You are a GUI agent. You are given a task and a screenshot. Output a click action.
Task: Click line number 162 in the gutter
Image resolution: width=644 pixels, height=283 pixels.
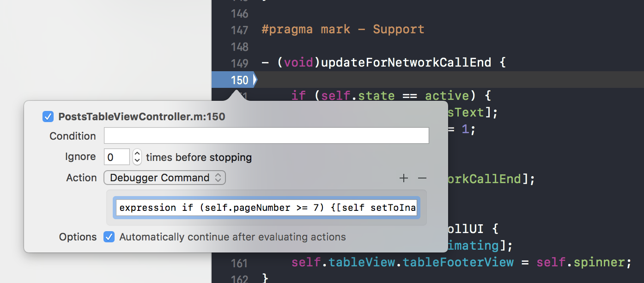point(239,278)
